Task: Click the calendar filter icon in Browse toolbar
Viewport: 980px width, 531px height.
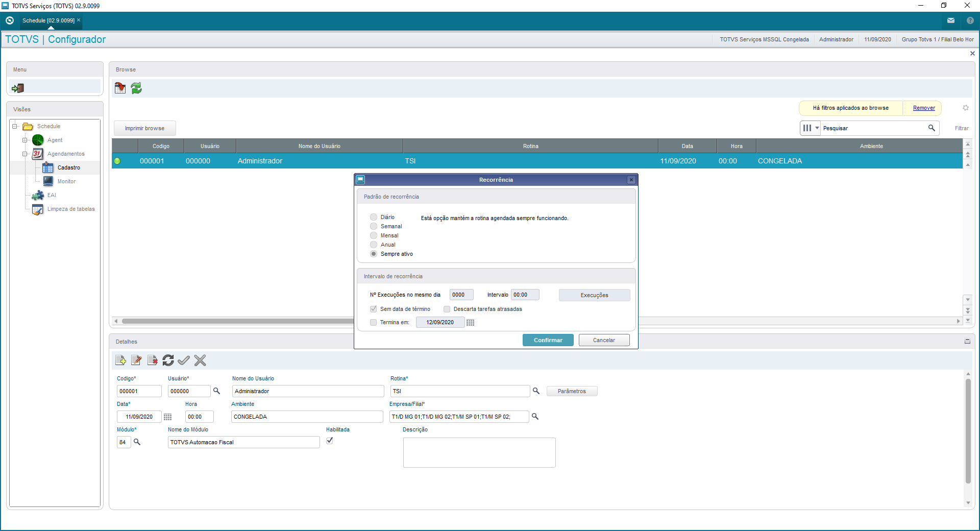Action: pyautogui.click(x=120, y=88)
